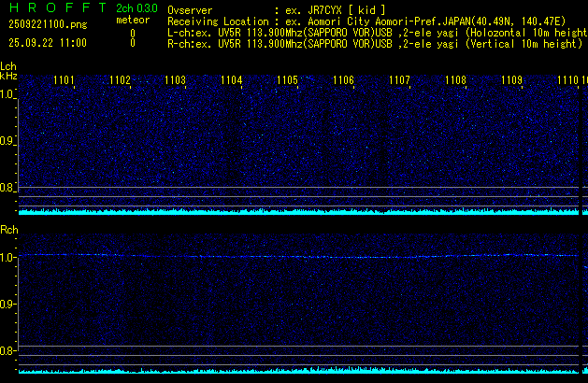The height and width of the screenshot is (383, 588).
Task: Click the 0.9 frequency tick in Lch
Action: [x=7, y=141]
